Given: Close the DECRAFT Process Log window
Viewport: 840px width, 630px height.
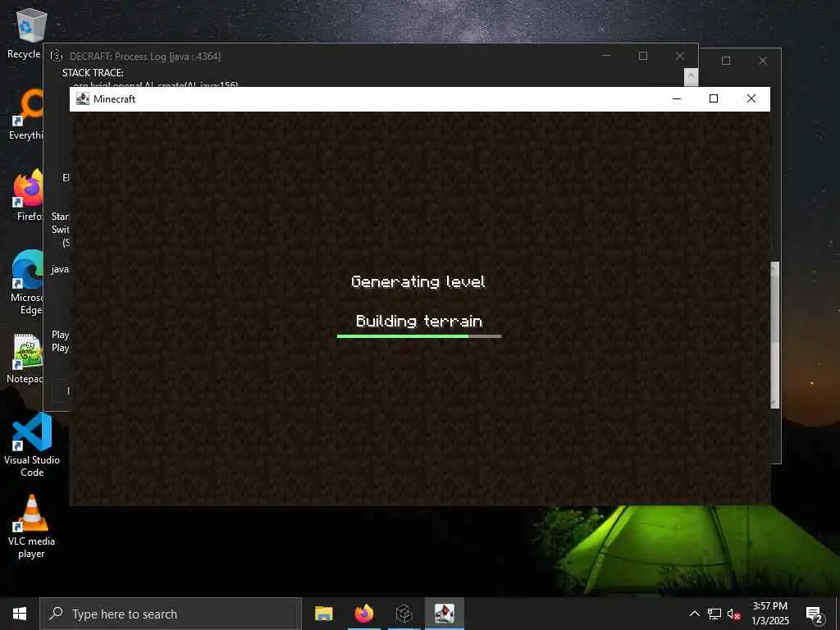Looking at the screenshot, I should [x=680, y=56].
